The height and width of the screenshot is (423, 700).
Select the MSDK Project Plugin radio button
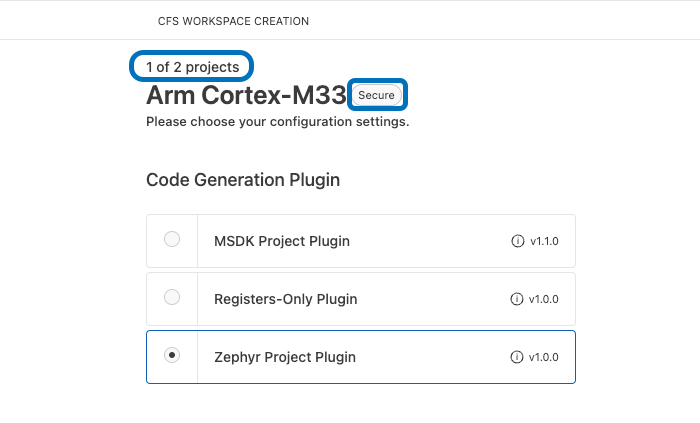tap(172, 240)
